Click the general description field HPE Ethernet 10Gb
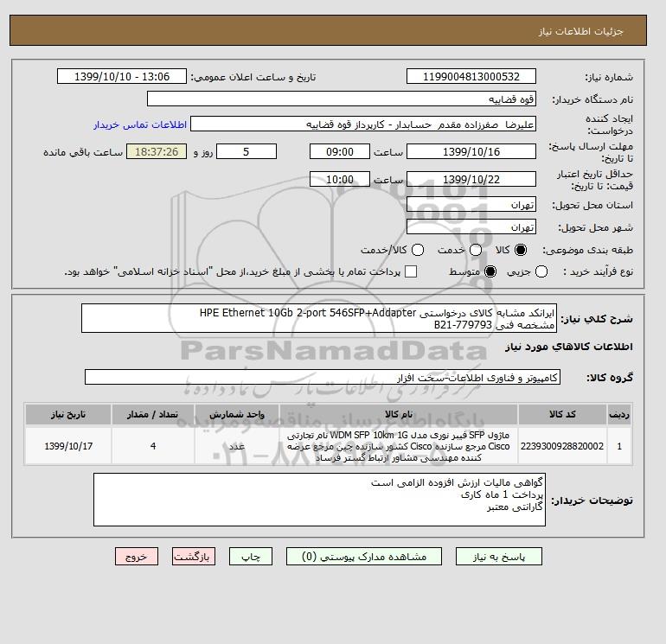The height and width of the screenshot is (644, 666). pos(319,318)
